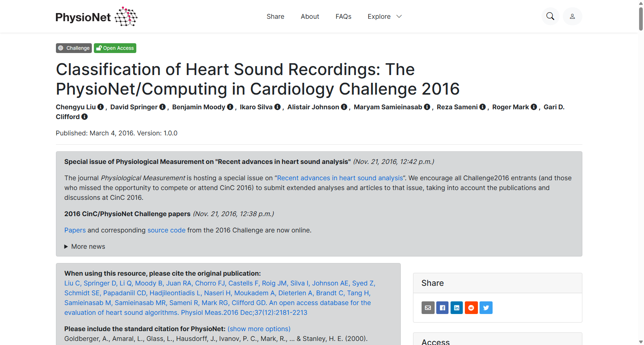
Task: Open the FAQs menu item
Action: (x=343, y=16)
